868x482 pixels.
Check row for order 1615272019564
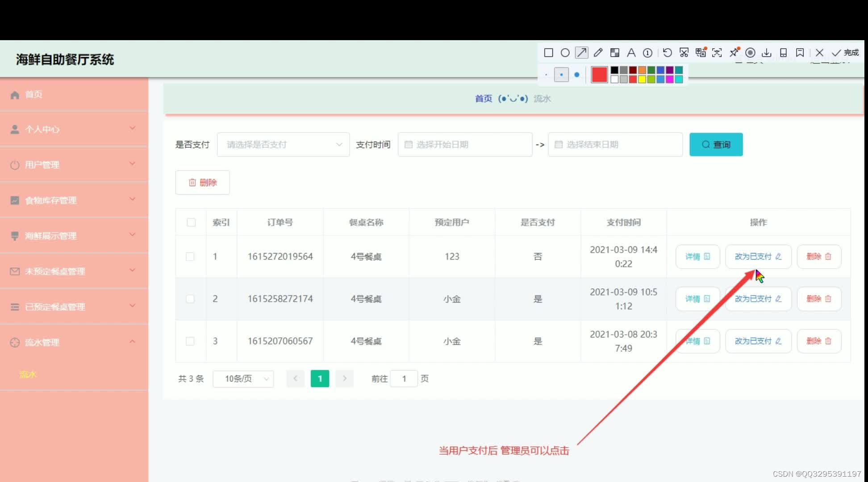coord(190,257)
